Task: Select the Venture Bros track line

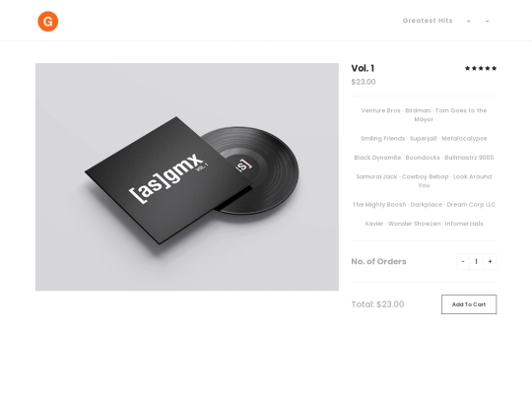Action: tap(424, 114)
